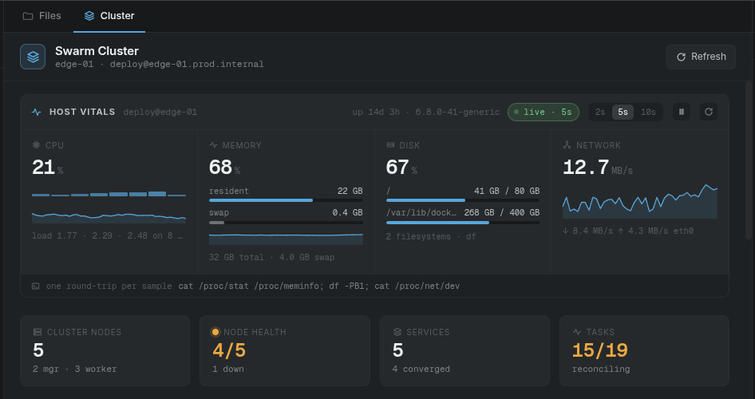
Task: Click the Memory 68% value
Action: coord(224,167)
